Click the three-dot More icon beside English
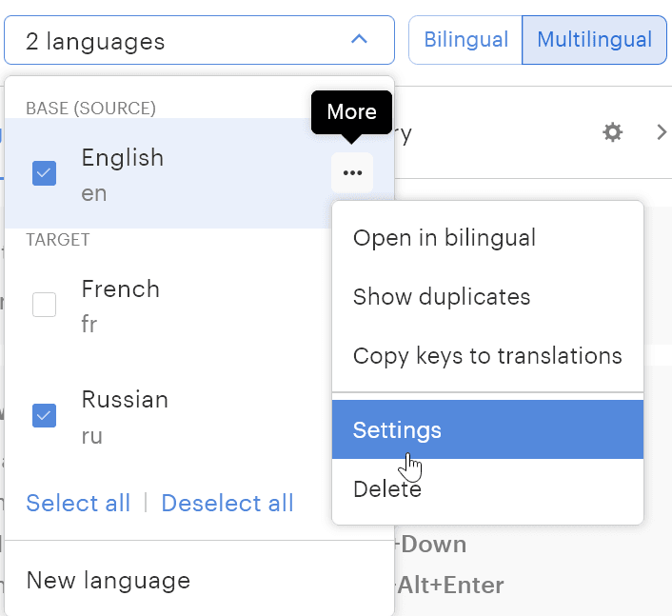This screenshot has width=672, height=616. pos(352,173)
